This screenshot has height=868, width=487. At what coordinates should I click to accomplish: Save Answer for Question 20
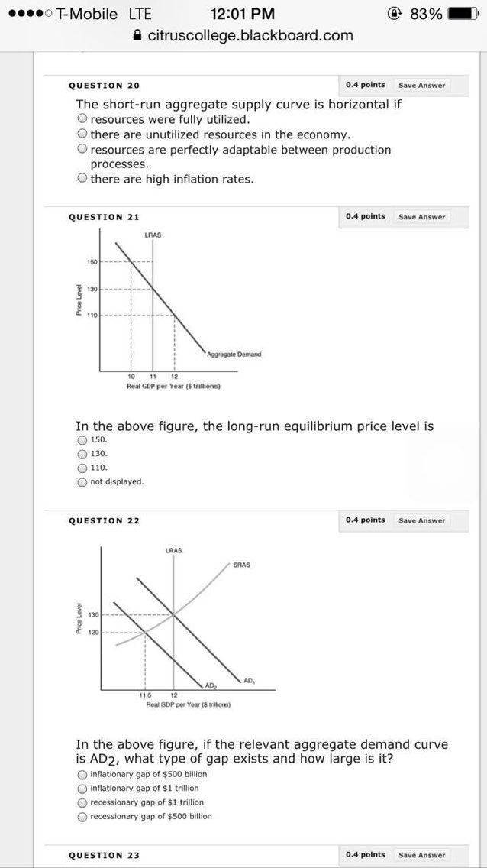(x=422, y=86)
